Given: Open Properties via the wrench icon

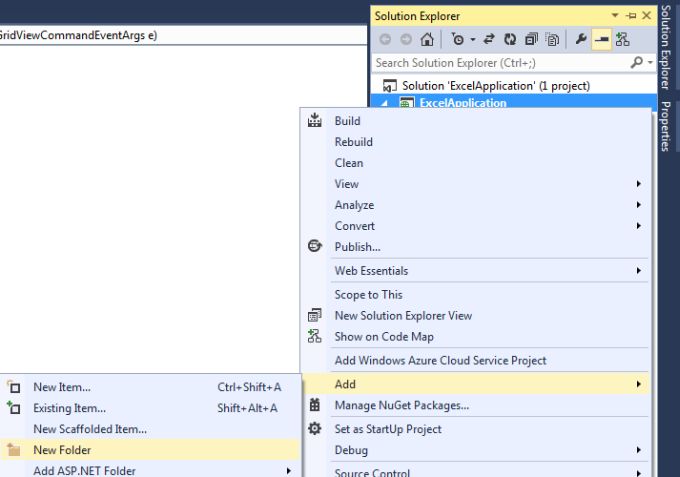Looking at the screenshot, I should tap(581, 39).
